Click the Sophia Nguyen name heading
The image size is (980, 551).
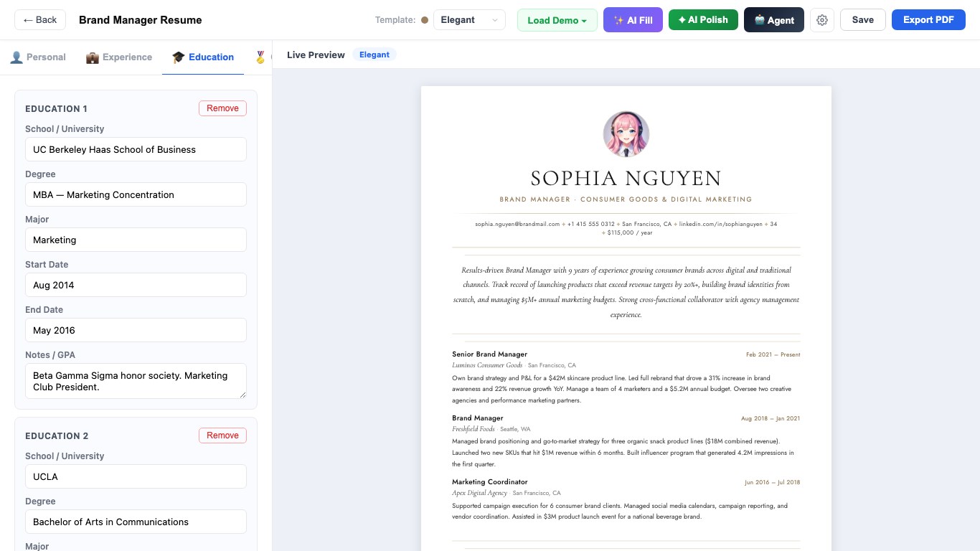point(626,178)
